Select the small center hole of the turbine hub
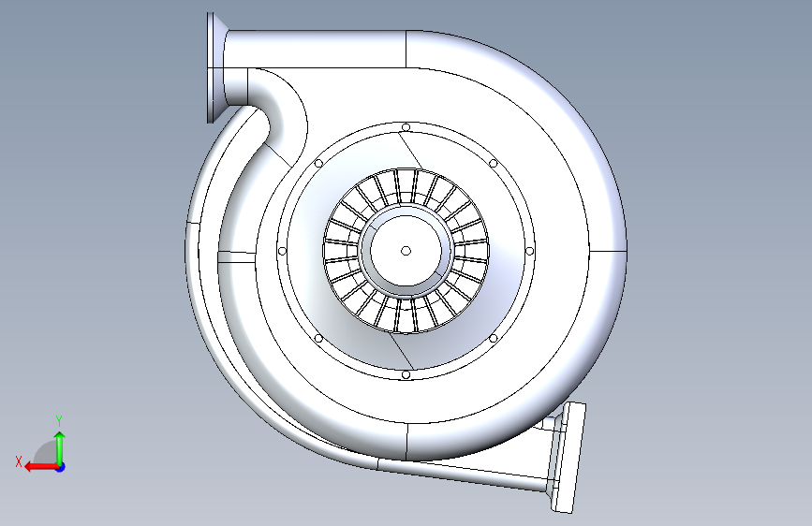 (x=406, y=251)
